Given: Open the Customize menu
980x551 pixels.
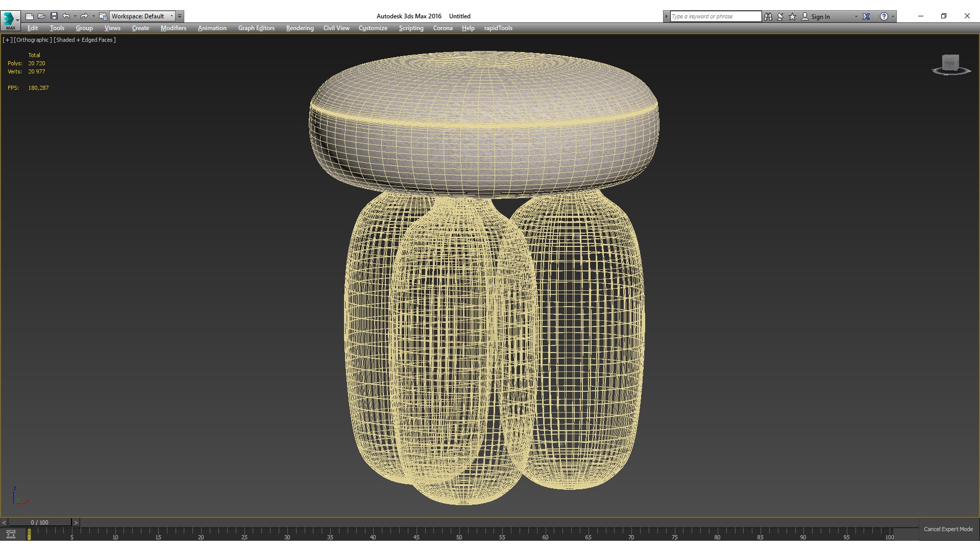Looking at the screenshot, I should pos(373,28).
